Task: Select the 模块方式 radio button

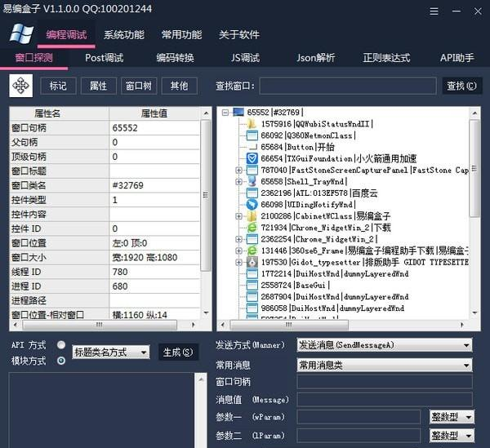Action: [x=61, y=361]
